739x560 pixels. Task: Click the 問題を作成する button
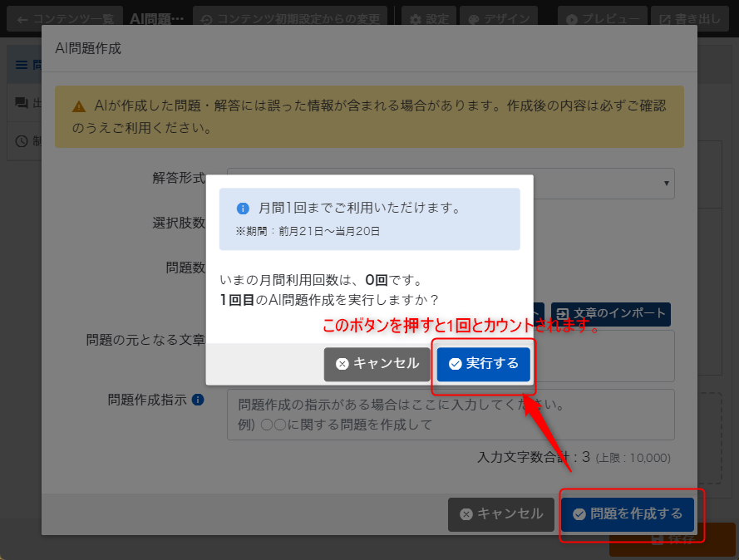tap(629, 514)
